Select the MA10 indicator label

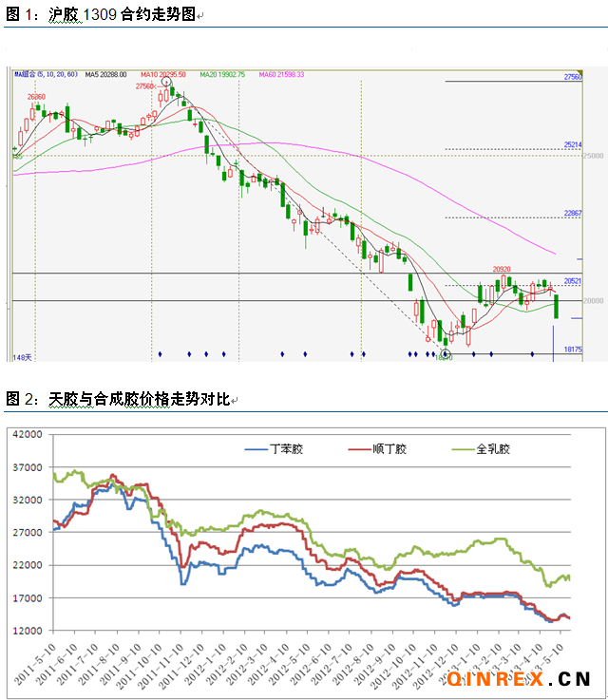coord(163,74)
